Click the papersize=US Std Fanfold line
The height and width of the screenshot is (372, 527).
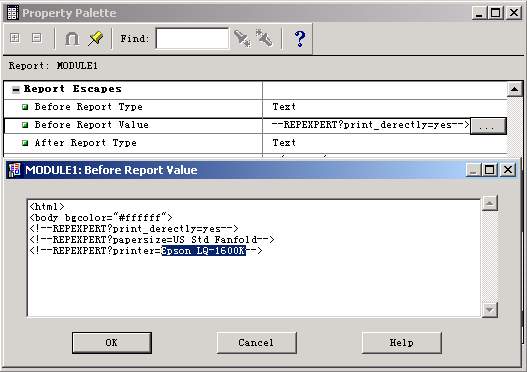click(152, 240)
